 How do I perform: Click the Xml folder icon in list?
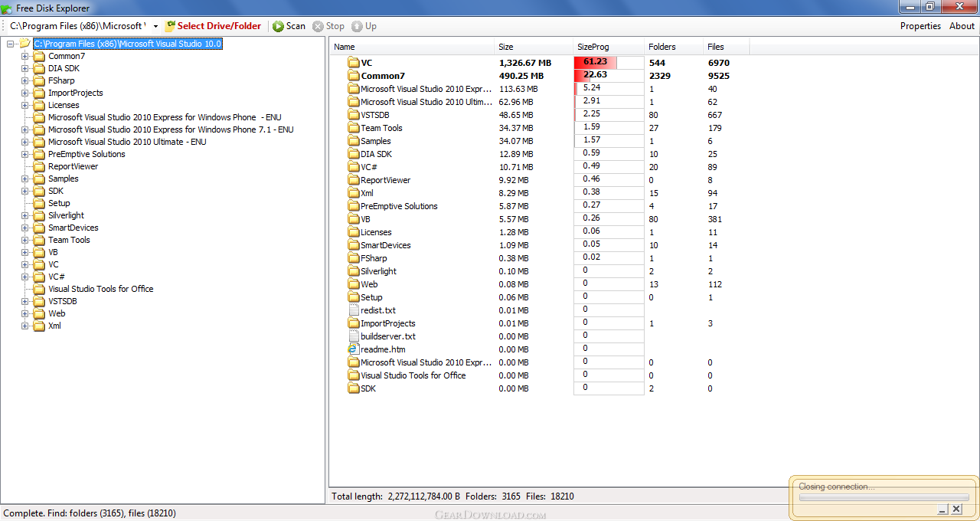point(353,193)
